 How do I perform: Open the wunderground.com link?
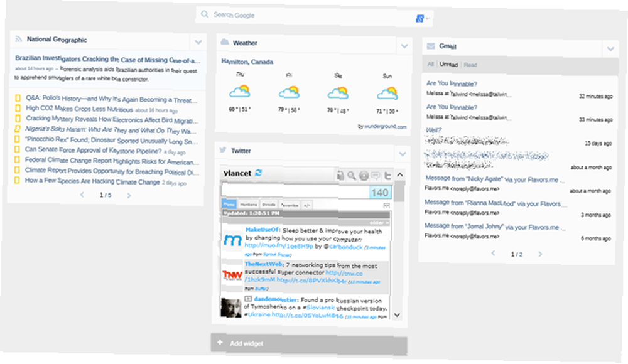click(x=386, y=127)
